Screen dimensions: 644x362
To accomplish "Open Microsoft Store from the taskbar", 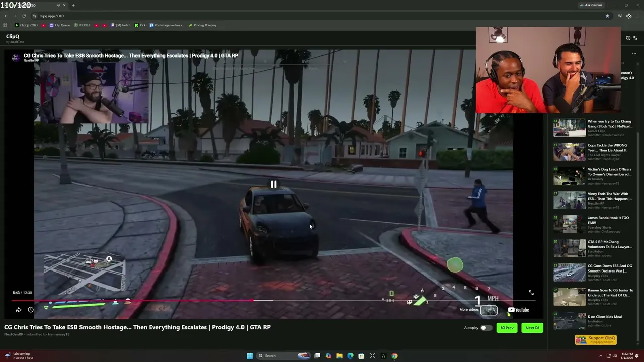I will click(361, 356).
